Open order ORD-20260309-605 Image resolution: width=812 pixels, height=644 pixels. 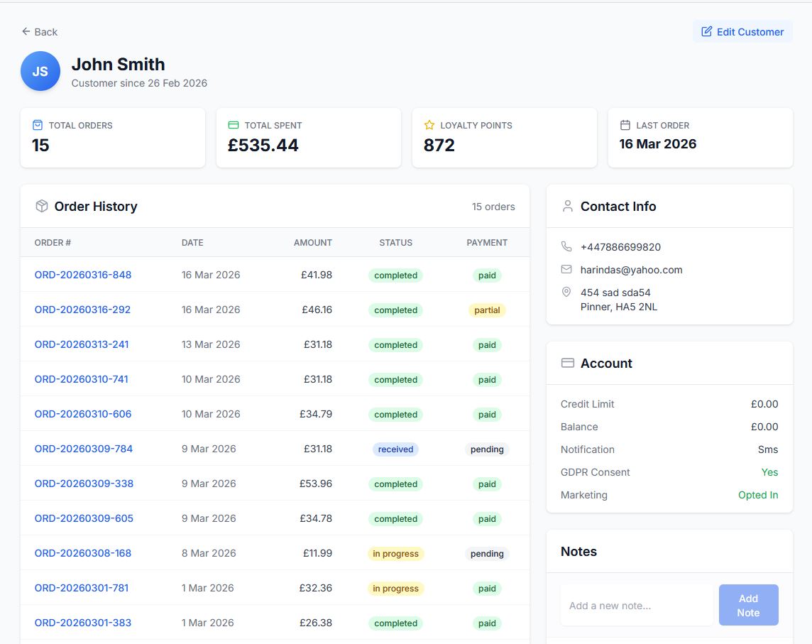[x=84, y=518]
